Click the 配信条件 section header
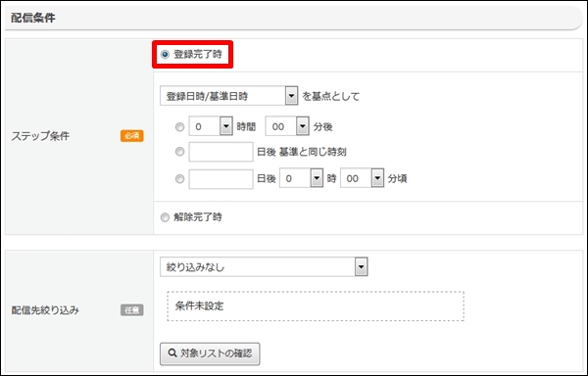This screenshot has width=588, height=376. pos(33,18)
